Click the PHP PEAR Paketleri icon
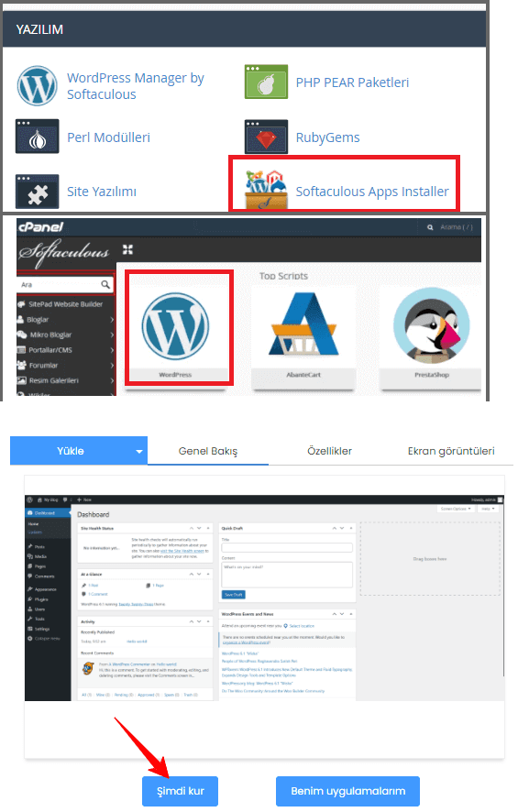This screenshot has width=518, height=812. (x=266, y=82)
